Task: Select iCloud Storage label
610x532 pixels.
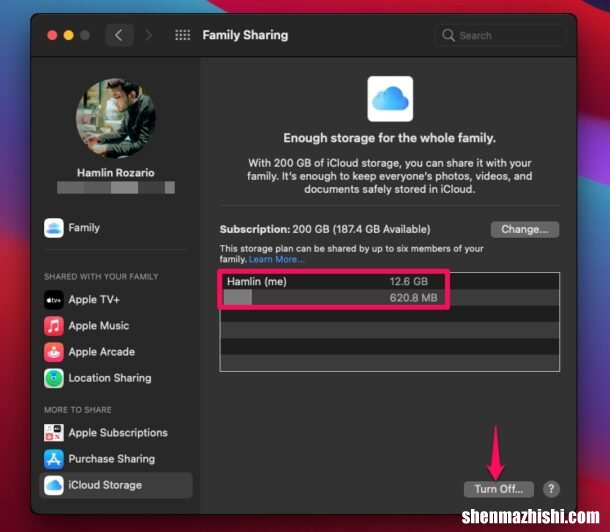Action: point(105,485)
